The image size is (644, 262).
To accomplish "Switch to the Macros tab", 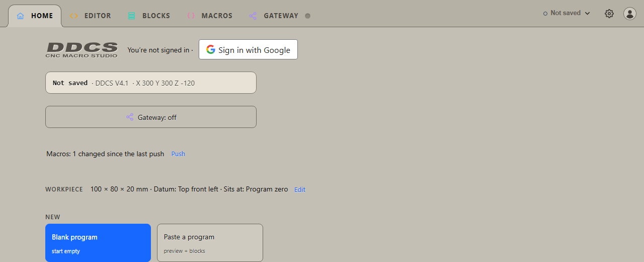I will coord(209,16).
